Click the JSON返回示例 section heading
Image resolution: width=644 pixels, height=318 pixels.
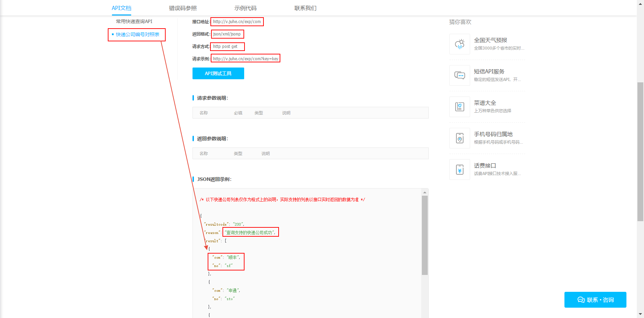click(214, 179)
